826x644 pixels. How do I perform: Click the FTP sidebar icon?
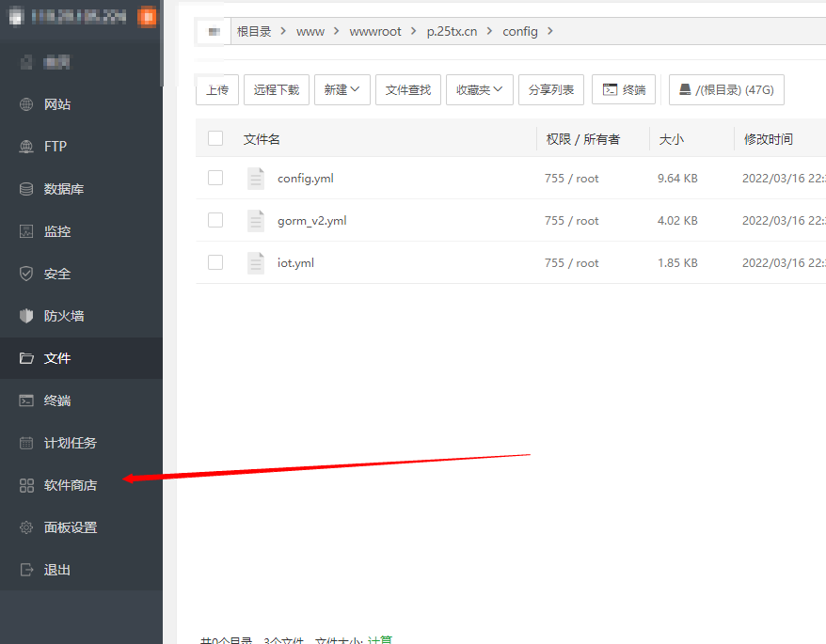point(26,147)
